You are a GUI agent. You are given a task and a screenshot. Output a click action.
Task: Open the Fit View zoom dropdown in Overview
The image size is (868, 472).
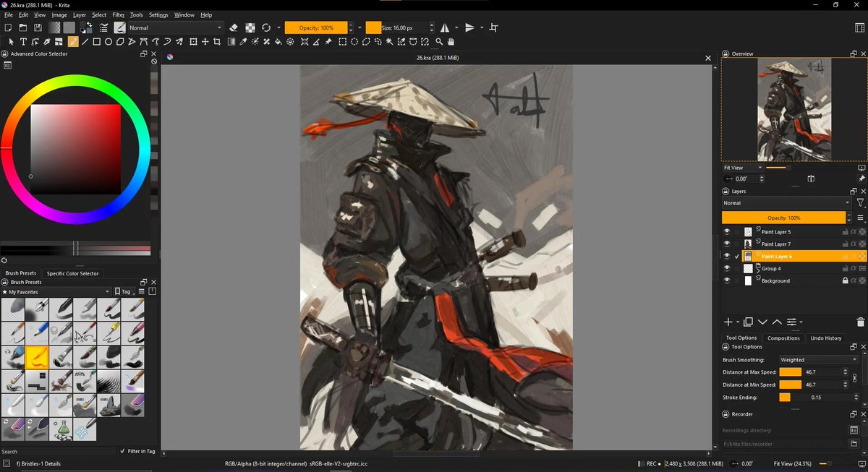743,168
